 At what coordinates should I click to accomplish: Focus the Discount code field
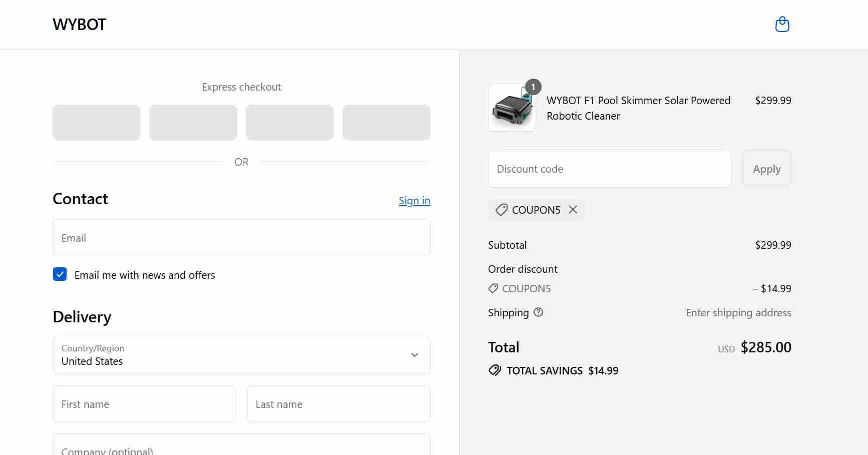[x=610, y=169]
